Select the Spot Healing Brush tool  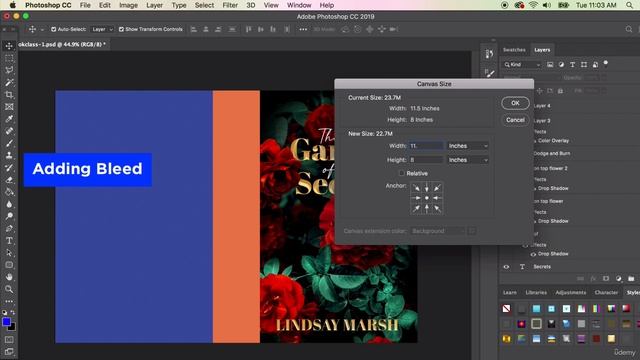9,131
